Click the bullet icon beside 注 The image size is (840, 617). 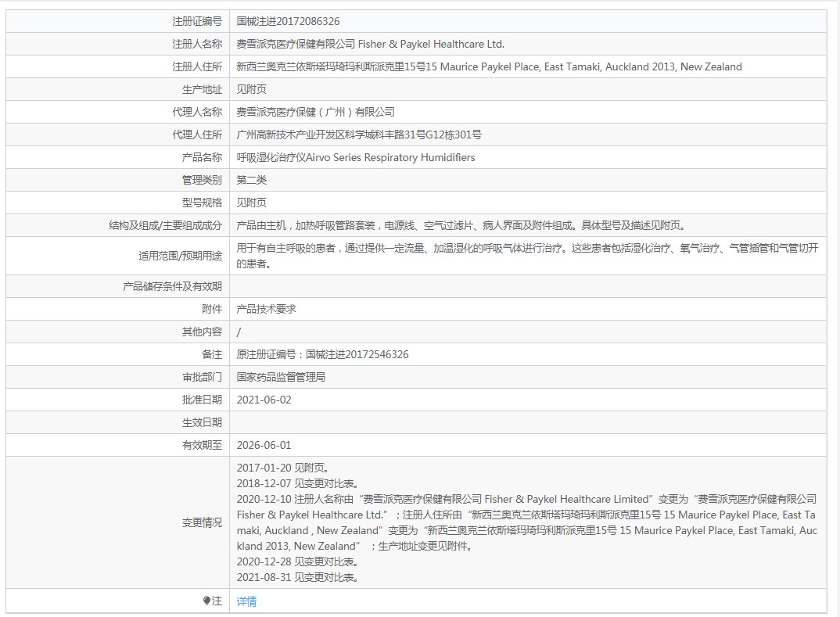click(x=206, y=601)
